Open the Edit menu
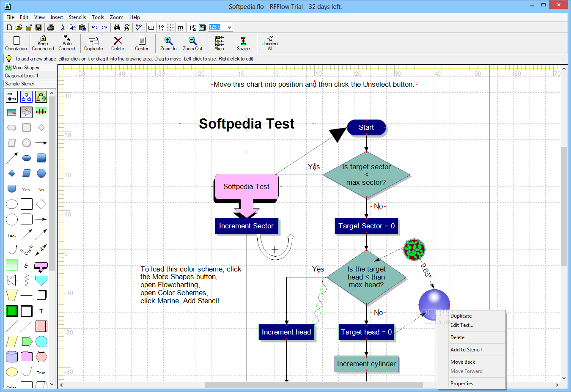Image resolution: width=571 pixels, height=392 pixels. 24,17
